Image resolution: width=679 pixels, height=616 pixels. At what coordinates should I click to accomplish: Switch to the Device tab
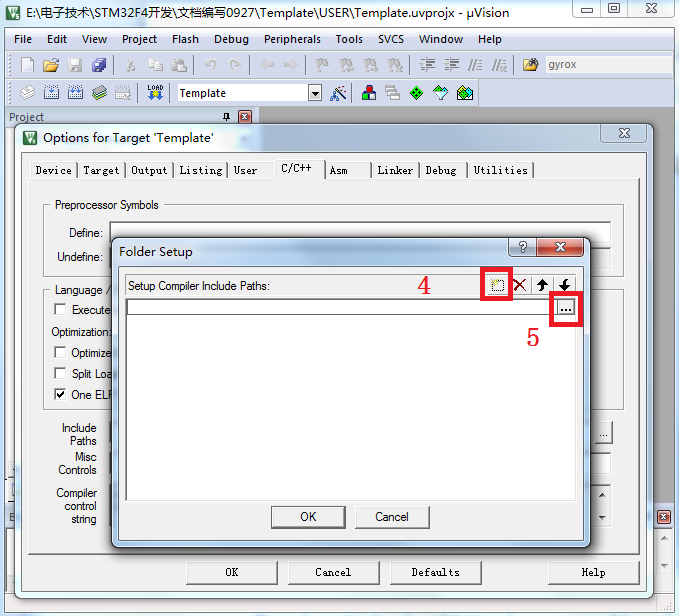[54, 170]
